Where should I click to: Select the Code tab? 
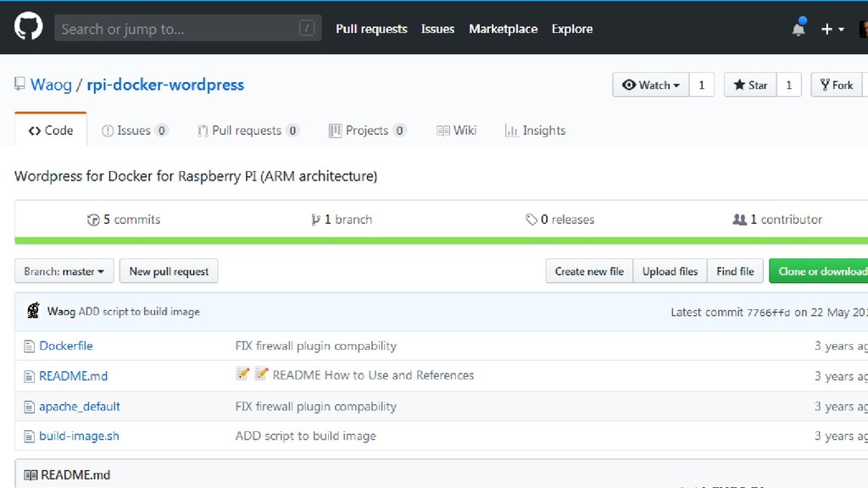tap(51, 130)
